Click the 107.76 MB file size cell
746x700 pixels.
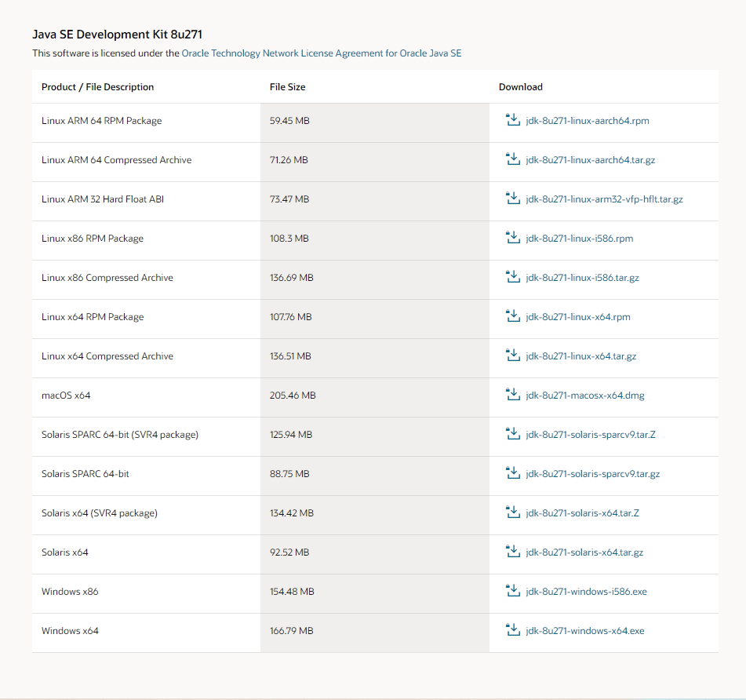[375, 319]
